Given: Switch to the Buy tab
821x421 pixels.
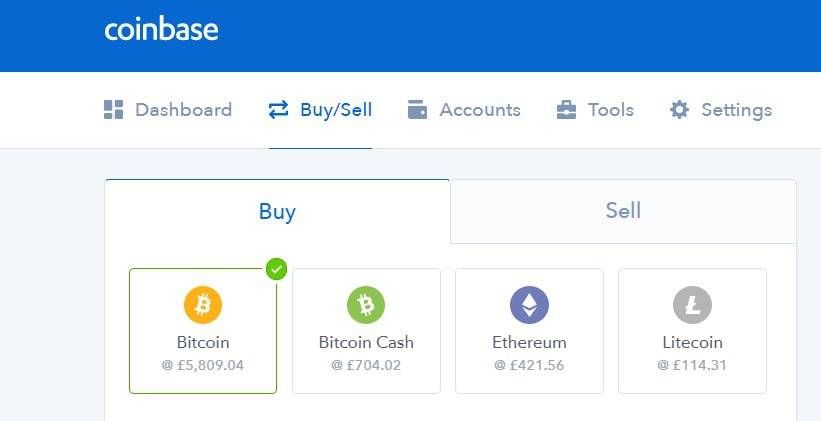Looking at the screenshot, I should (x=277, y=212).
